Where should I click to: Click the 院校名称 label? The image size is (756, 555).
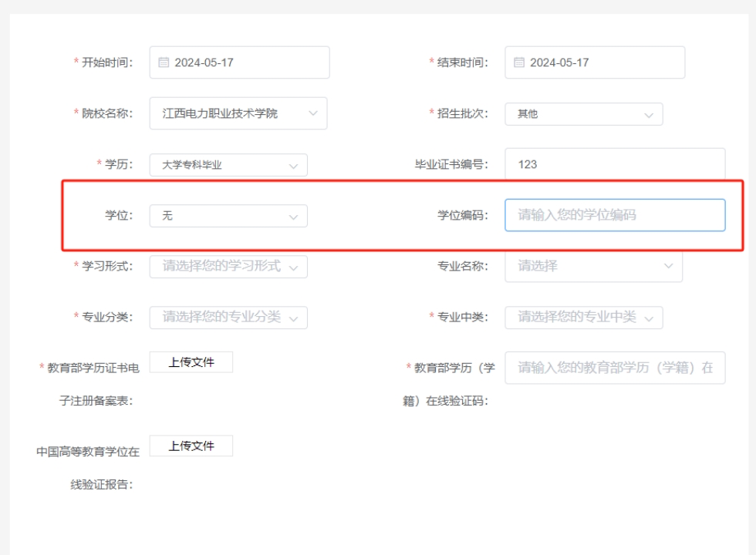pyautogui.click(x=107, y=114)
